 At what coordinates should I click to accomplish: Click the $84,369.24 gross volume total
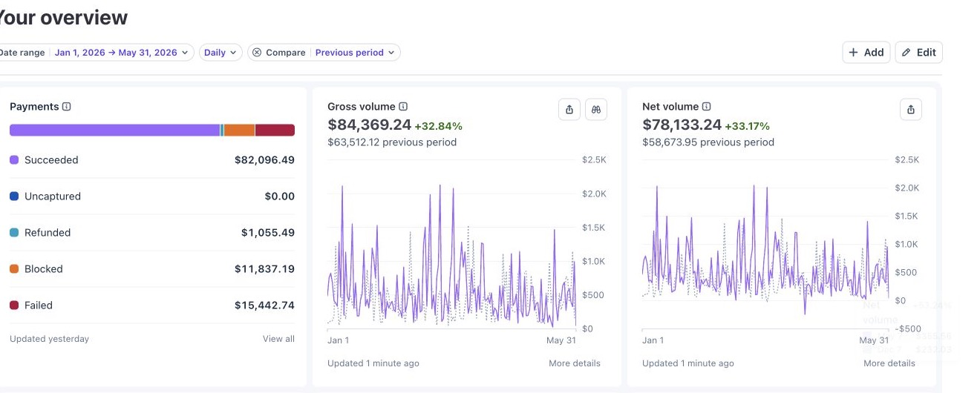tap(369, 125)
